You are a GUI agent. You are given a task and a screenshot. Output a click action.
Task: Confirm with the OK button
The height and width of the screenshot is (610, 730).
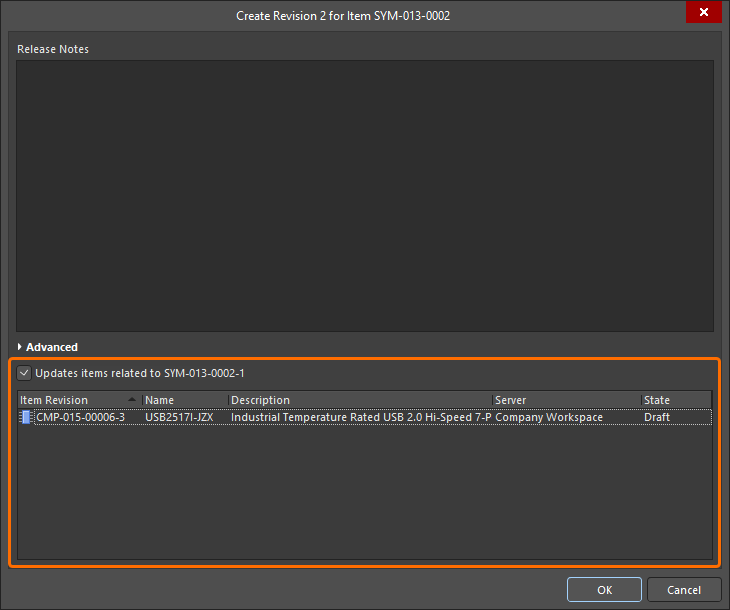coord(604,590)
